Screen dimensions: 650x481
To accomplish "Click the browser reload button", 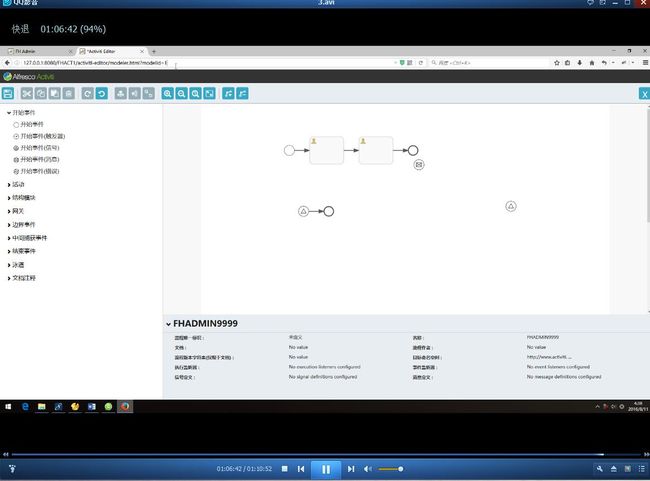I will click(420, 63).
